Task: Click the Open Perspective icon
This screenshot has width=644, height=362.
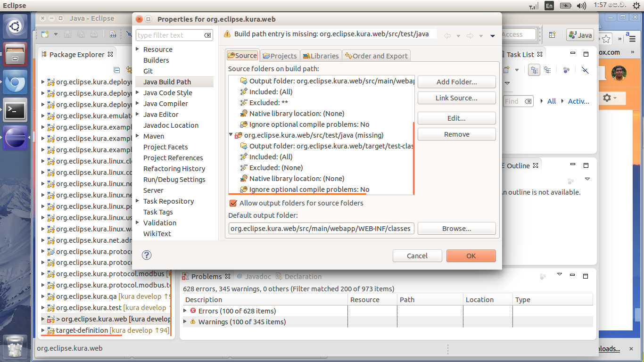Action: (552, 34)
